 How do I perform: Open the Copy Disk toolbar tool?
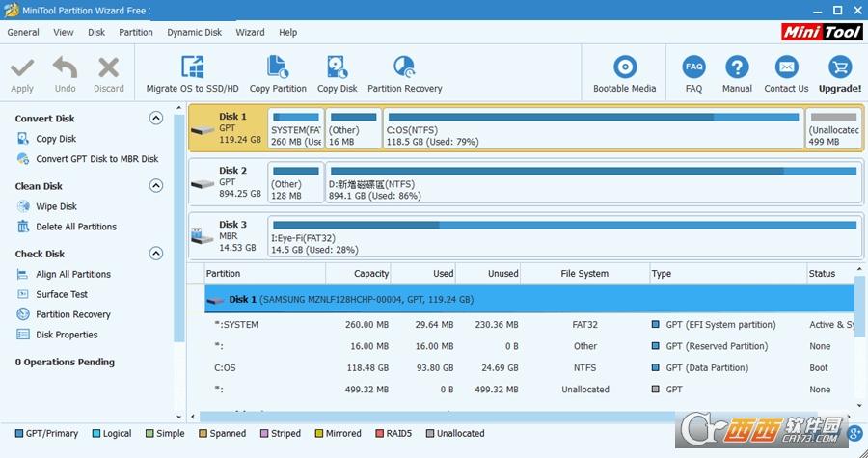pyautogui.click(x=338, y=73)
